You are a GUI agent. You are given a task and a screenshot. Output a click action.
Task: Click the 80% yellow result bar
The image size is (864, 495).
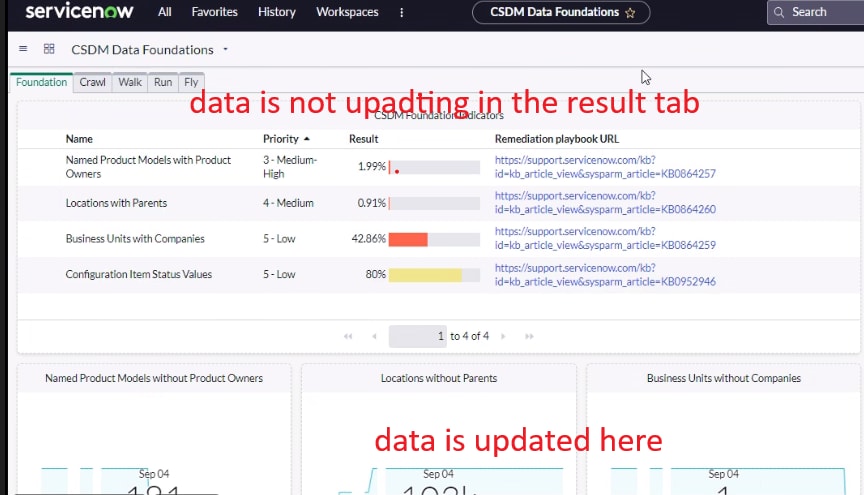(425, 275)
